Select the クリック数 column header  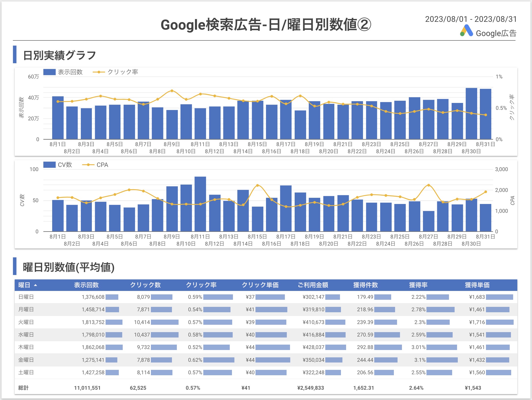(145, 285)
